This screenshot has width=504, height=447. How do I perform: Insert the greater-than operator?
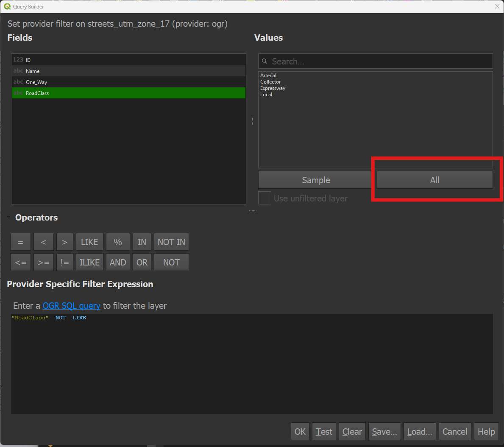pos(64,242)
